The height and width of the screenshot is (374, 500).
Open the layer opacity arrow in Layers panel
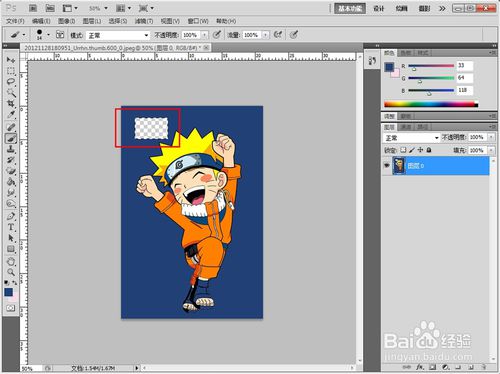(491, 137)
